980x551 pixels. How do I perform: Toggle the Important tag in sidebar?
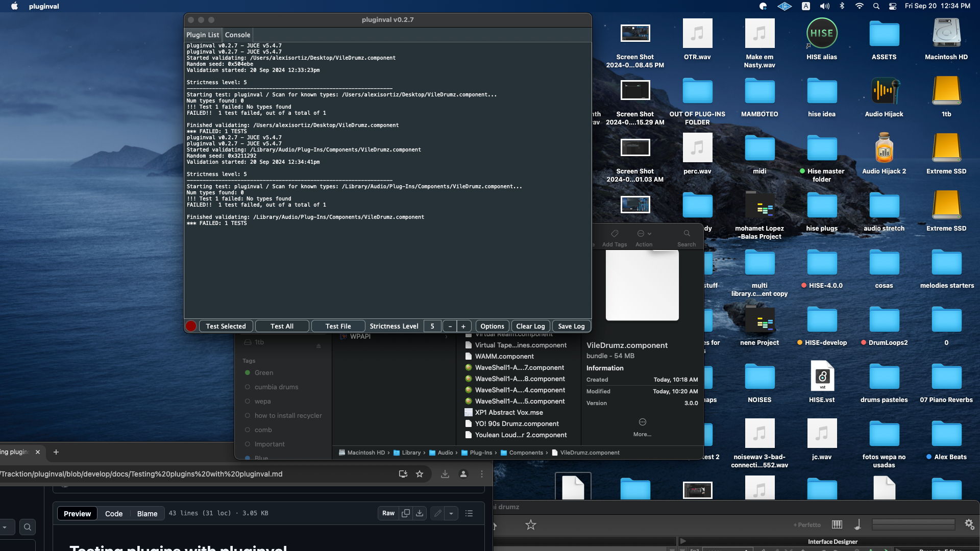coord(268,444)
